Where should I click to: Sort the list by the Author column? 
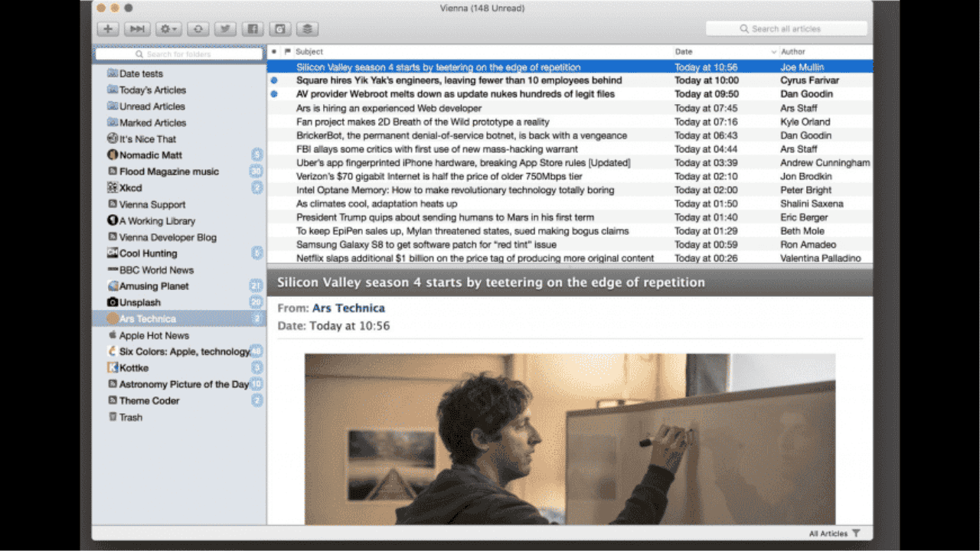point(826,52)
